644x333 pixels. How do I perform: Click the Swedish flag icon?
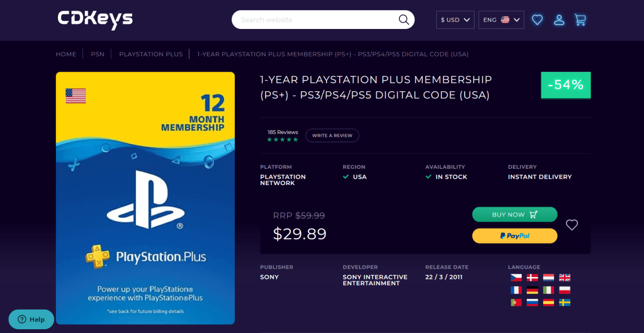tap(565, 303)
